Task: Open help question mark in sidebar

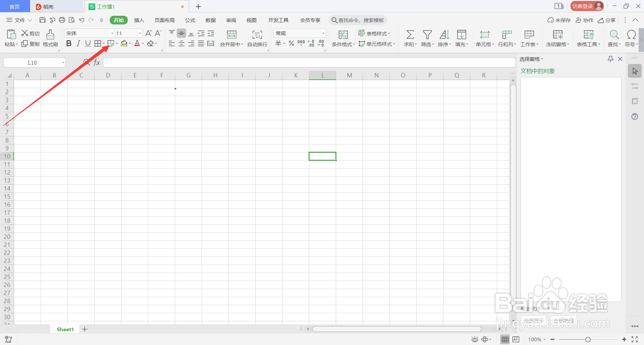Action: 635,117
